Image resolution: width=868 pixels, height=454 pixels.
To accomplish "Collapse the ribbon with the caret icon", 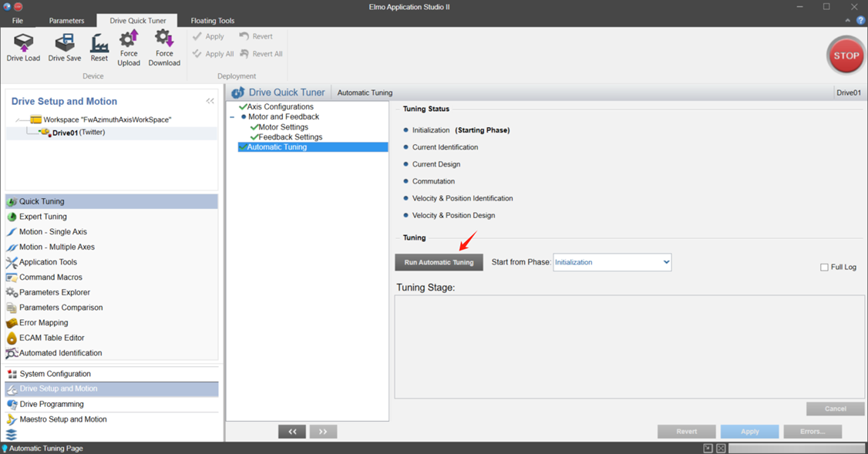I will pos(847,20).
